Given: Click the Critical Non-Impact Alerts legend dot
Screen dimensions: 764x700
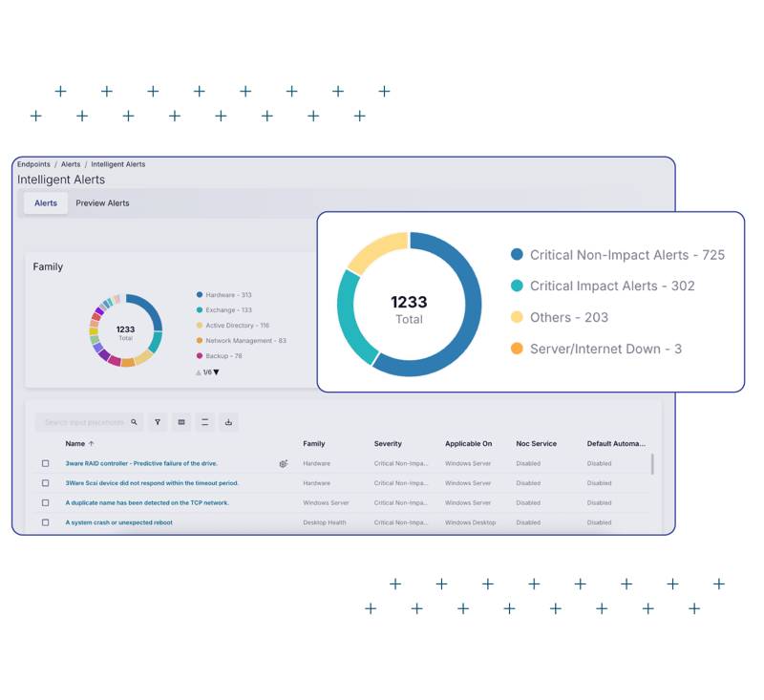Looking at the screenshot, I should click(x=516, y=255).
